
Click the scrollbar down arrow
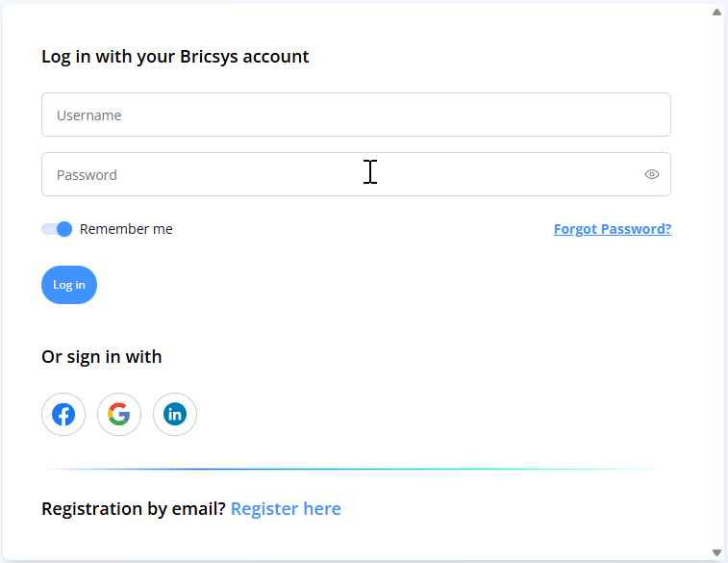point(716,552)
